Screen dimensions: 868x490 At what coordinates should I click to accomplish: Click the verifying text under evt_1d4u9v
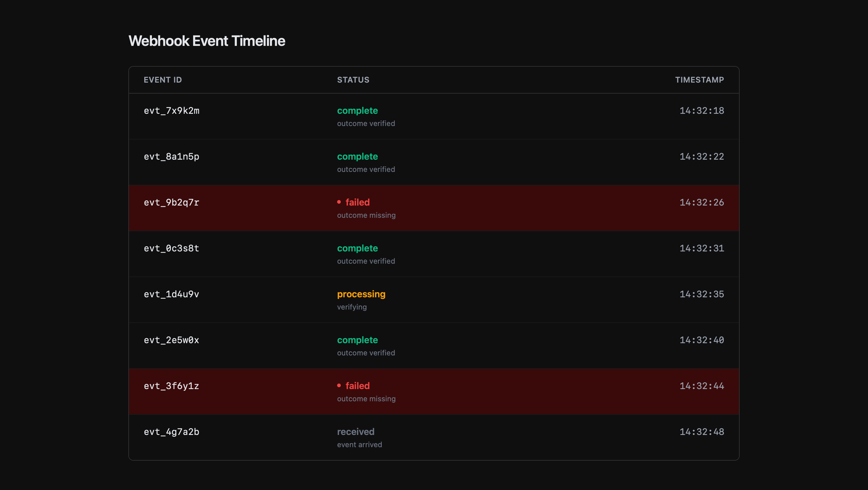pos(352,306)
